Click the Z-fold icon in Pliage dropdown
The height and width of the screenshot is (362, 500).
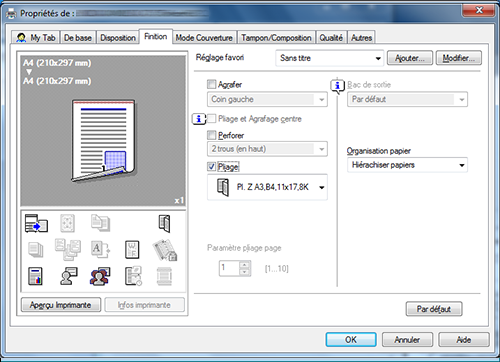point(223,187)
